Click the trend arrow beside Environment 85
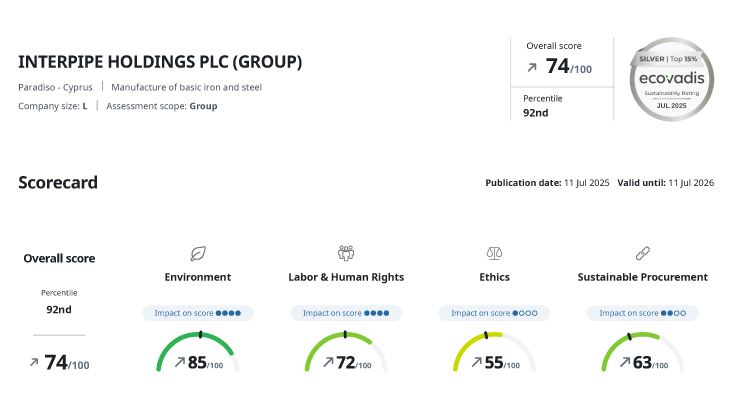Image resolution: width=732 pixels, height=412 pixels. pyautogui.click(x=180, y=362)
